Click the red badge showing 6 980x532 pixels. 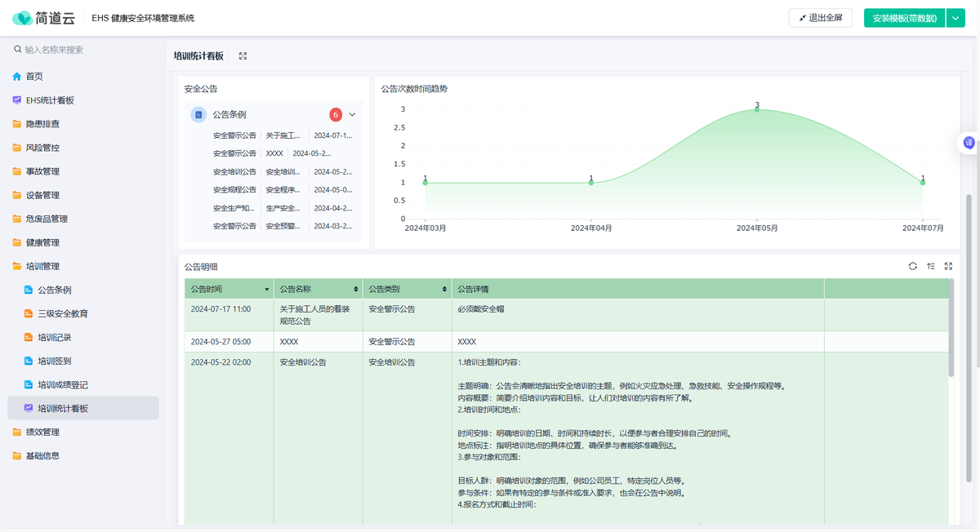pos(336,115)
